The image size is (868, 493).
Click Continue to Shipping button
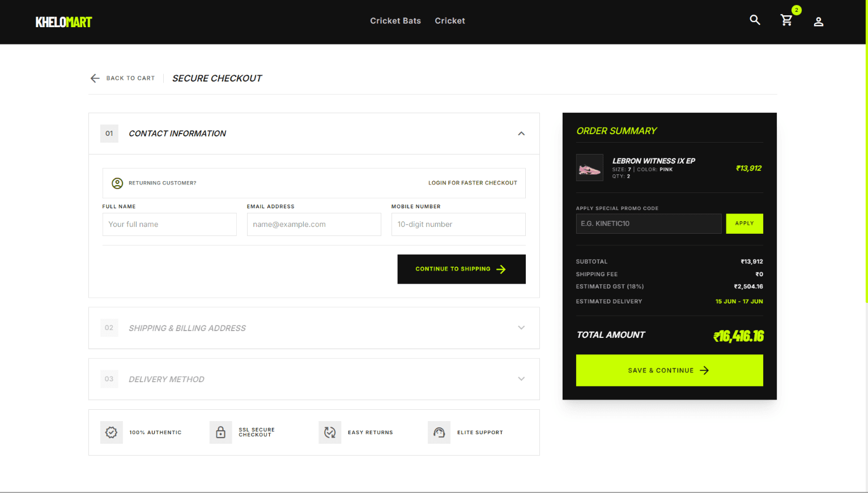click(x=462, y=269)
